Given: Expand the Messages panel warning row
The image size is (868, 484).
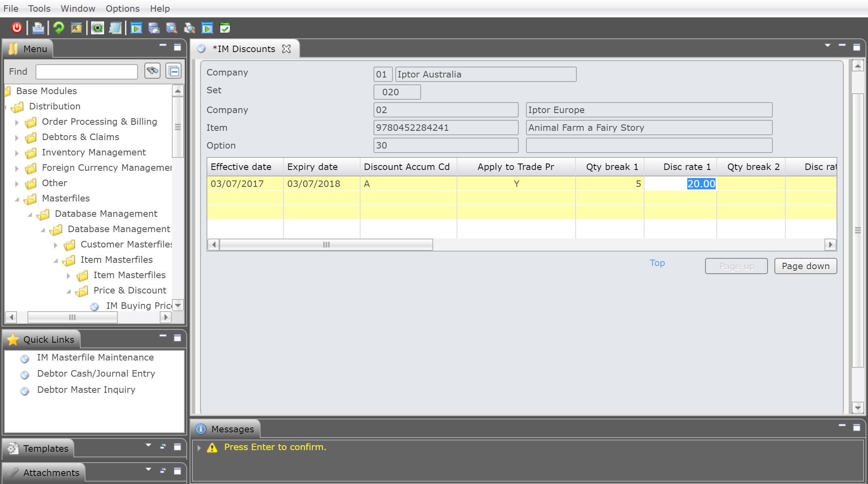Looking at the screenshot, I should [199, 447].
